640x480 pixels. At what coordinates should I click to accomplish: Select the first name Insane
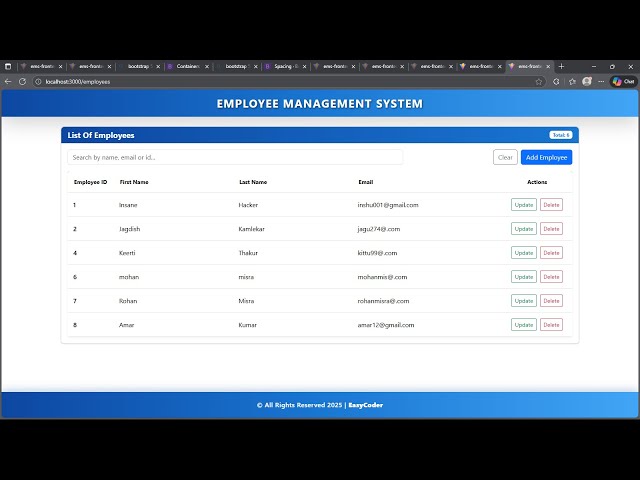coord(128,205)
